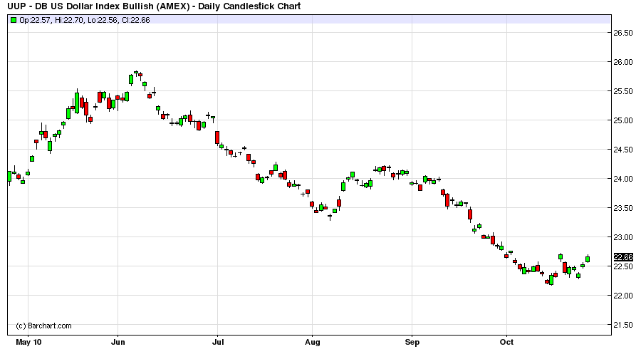Click the '(c) Barchart.com' copyright text
The width and height of the screenshot is (641, 364).
pyautogui.click(x=43, y=326)
